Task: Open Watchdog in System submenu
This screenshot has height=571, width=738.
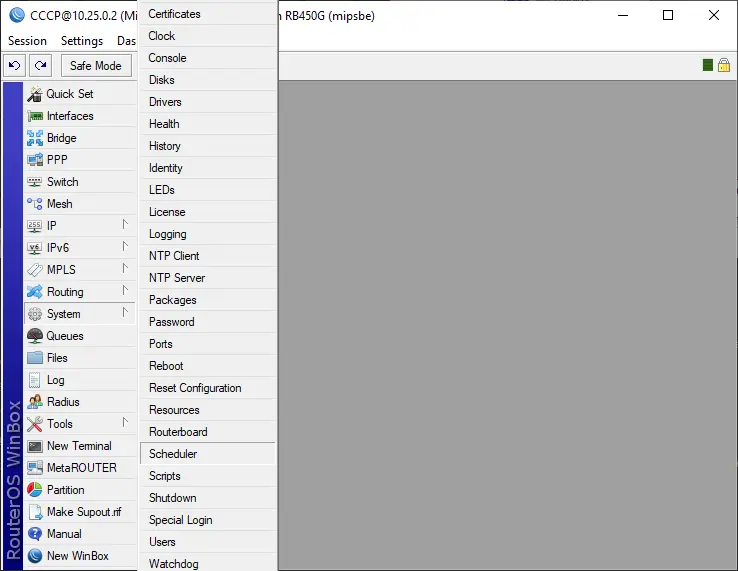Action: [208, 563]
